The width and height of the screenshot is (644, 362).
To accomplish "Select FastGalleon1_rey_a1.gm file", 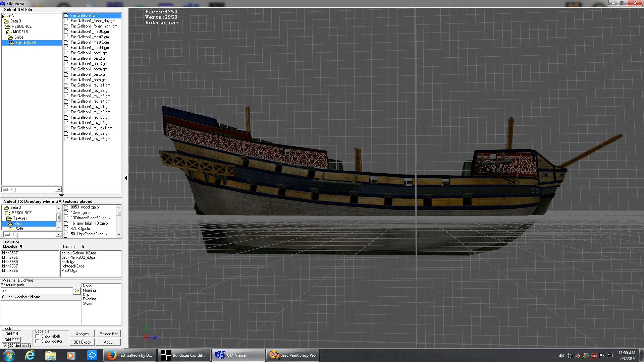I will (x=90, y=85).
